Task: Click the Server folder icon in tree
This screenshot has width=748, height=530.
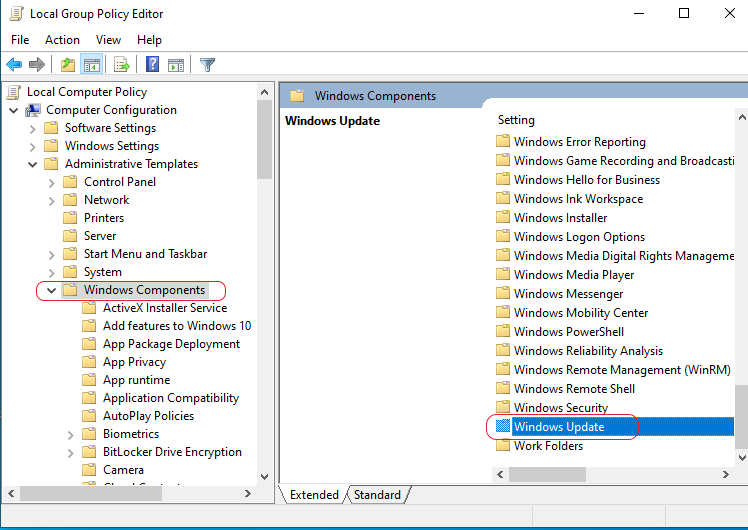Action: pos(70,236)
